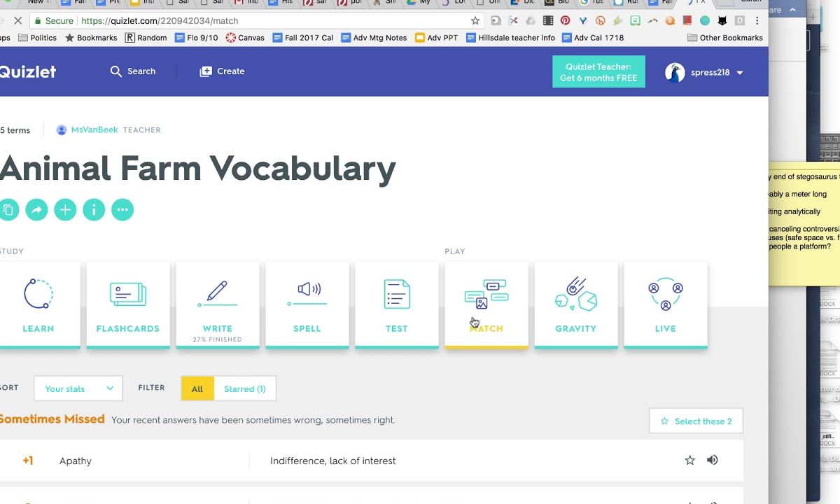Open MsVanBeek teacher profile link
The width and height of the screenshot is (840, 504).
(x=94, y=129)
